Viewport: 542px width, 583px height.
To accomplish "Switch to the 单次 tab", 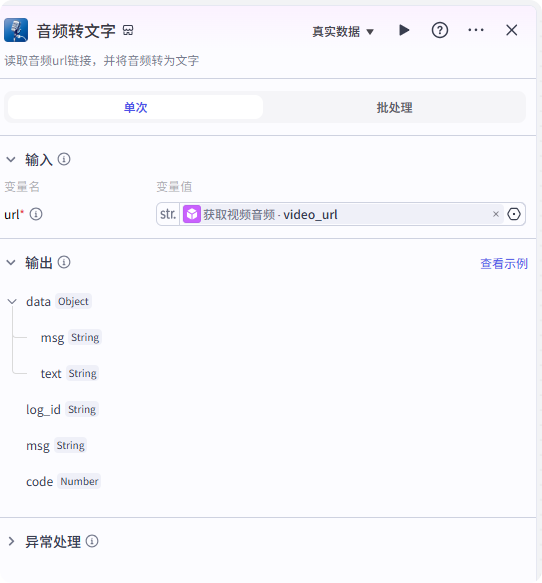I will coord(135,107).
